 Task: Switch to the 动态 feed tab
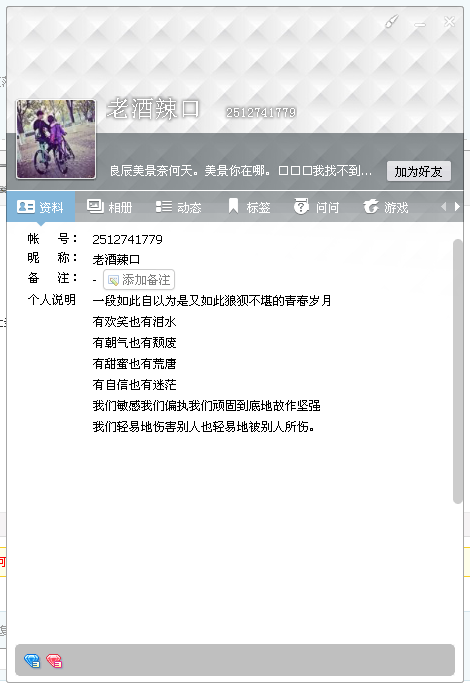(179, 207)
